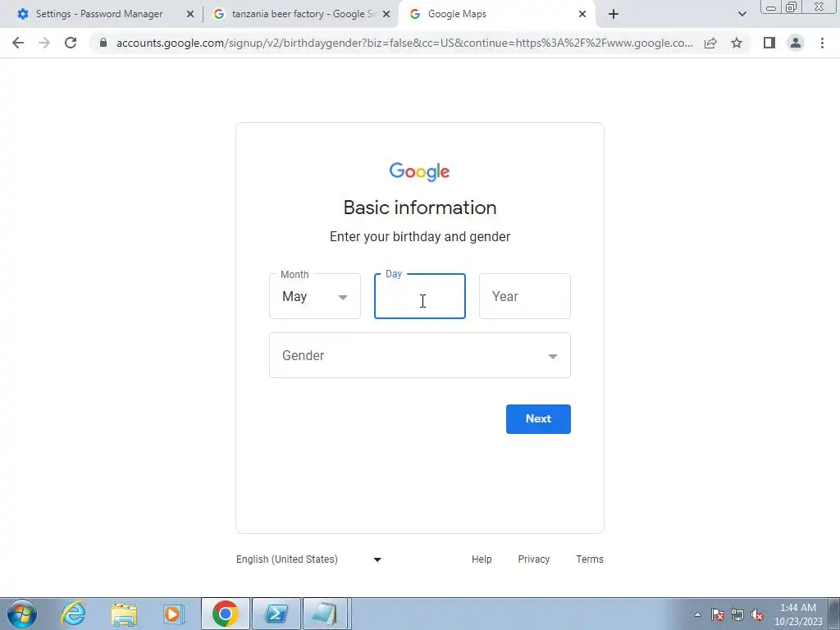Viewport: 840px width, 630px height.
Task: Open the Action Center flag icon
Action: (x=718, y=614)
